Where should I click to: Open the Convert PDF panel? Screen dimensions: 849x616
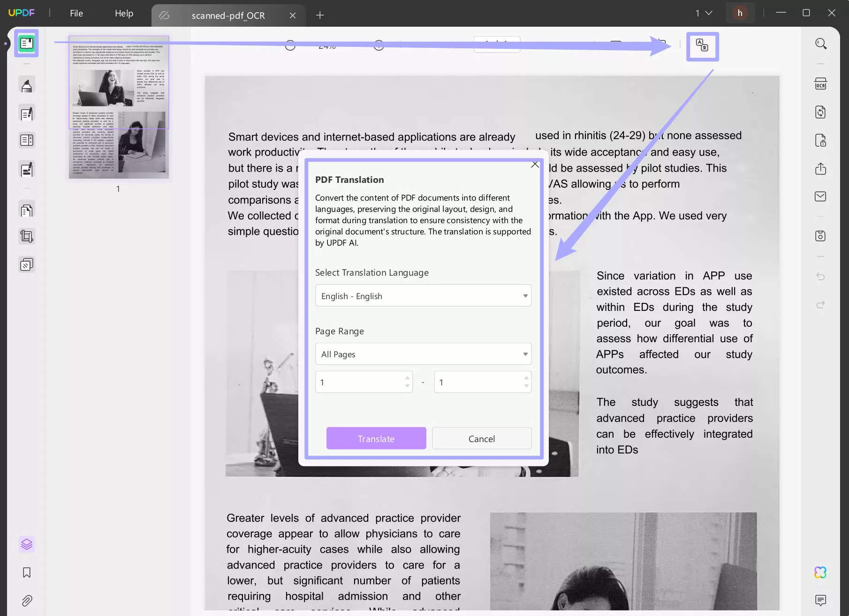(821, 112)
